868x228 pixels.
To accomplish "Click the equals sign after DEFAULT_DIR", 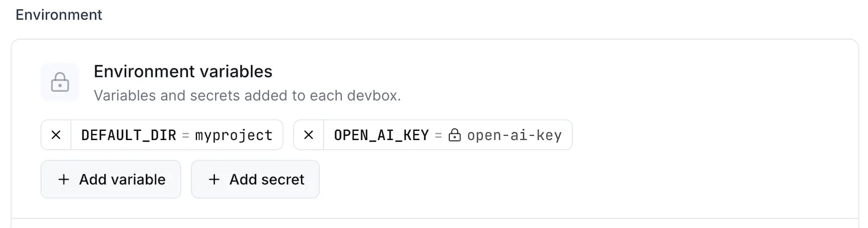I will [186, 135].
